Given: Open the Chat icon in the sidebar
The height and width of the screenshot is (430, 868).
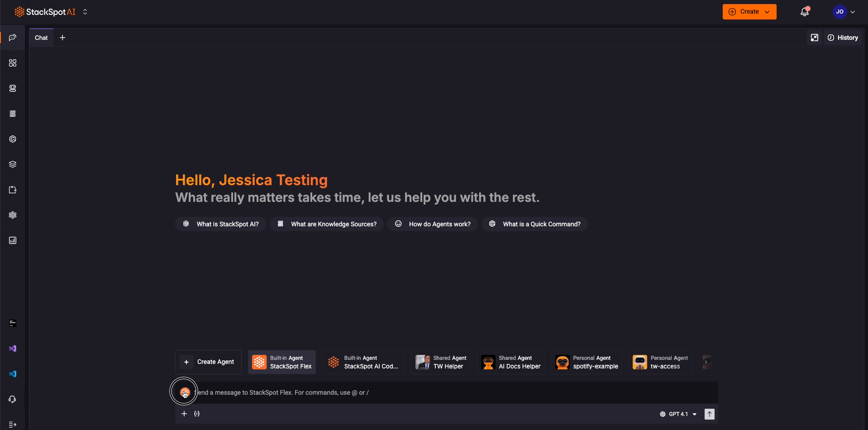Looking at the screenshot, I should [x=12, y=38].
